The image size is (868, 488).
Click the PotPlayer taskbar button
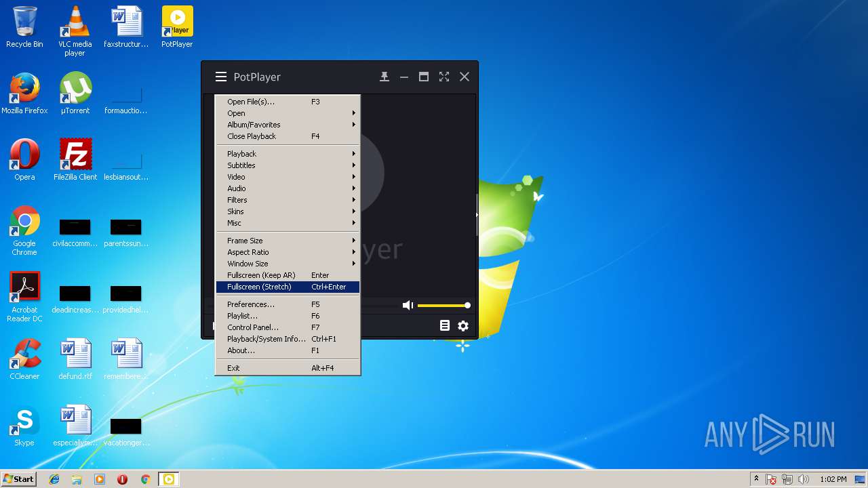pos(168,479)
